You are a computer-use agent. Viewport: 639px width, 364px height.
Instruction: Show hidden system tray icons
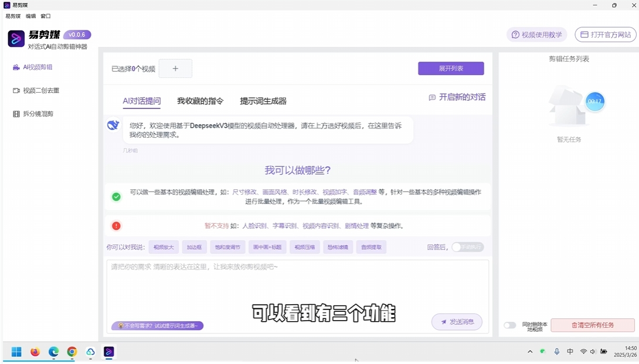pos(530,351)
